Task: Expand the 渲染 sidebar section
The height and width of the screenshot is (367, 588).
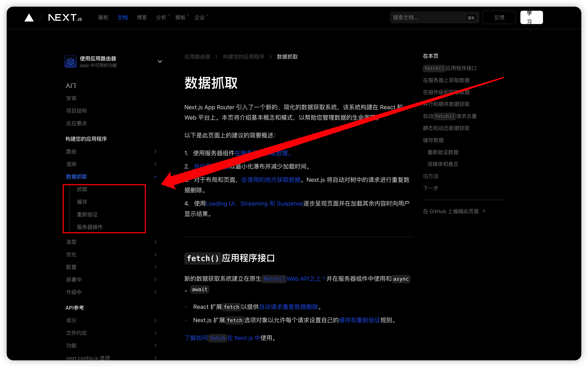Action: coord(155,164)
